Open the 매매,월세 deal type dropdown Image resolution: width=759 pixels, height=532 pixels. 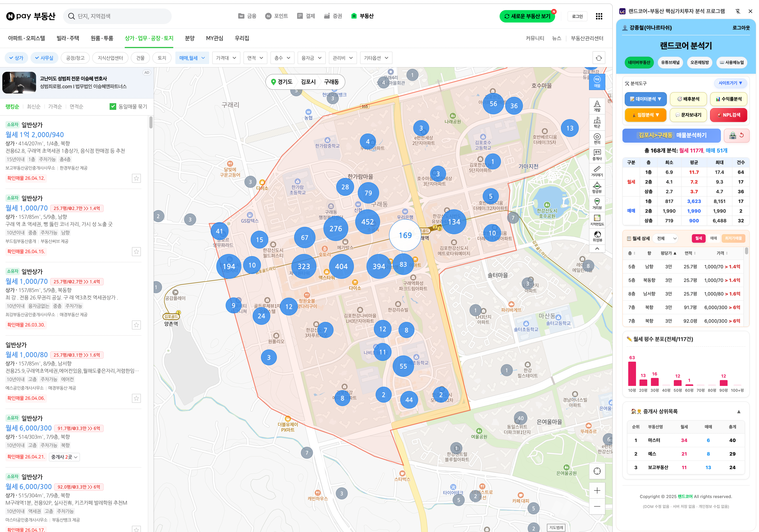(192, 58)
